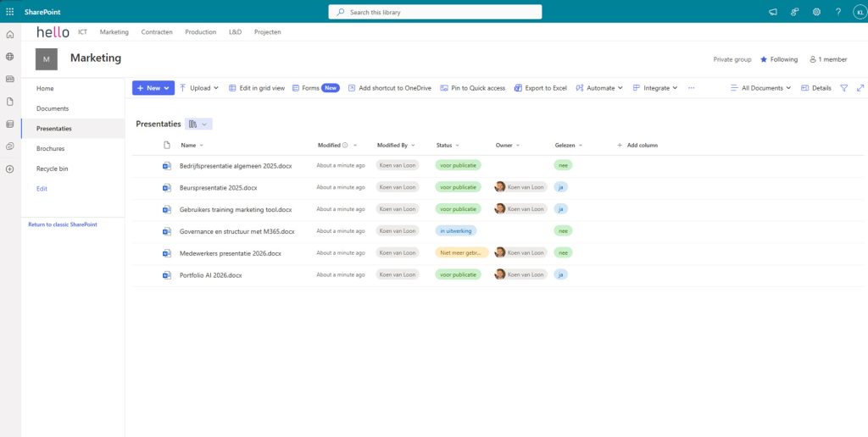
Task: Click the Marketing site logo tile
Action: [x=47, y=59]
